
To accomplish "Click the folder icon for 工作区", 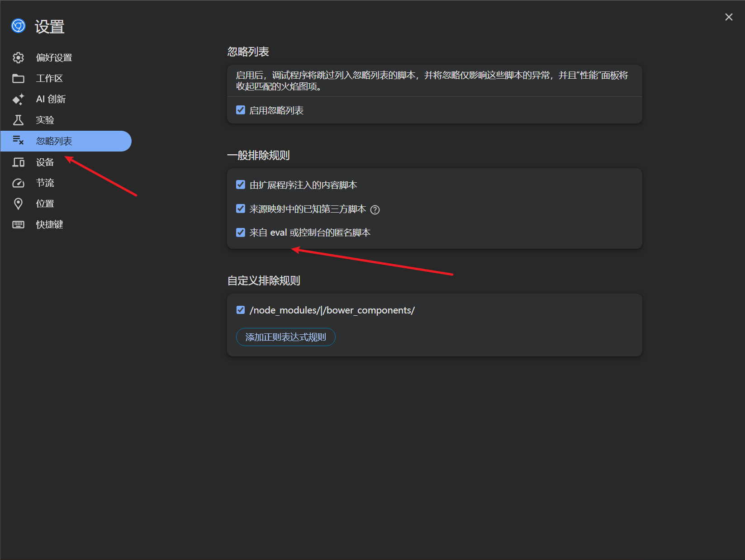I will click(x=18, y=78).
